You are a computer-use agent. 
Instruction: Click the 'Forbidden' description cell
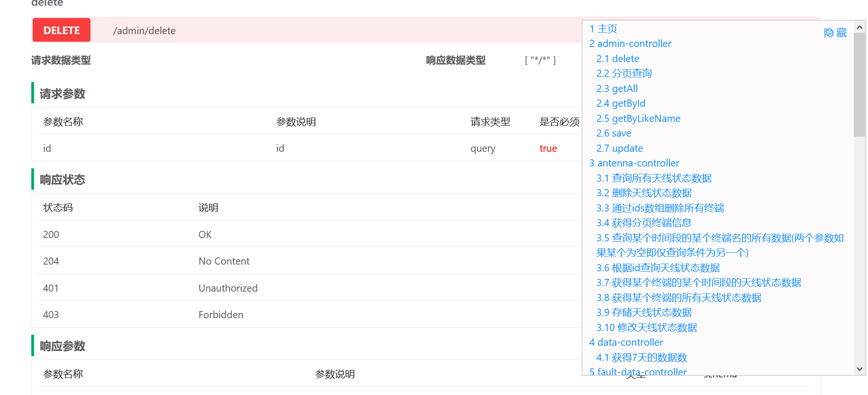click(221, 315)
